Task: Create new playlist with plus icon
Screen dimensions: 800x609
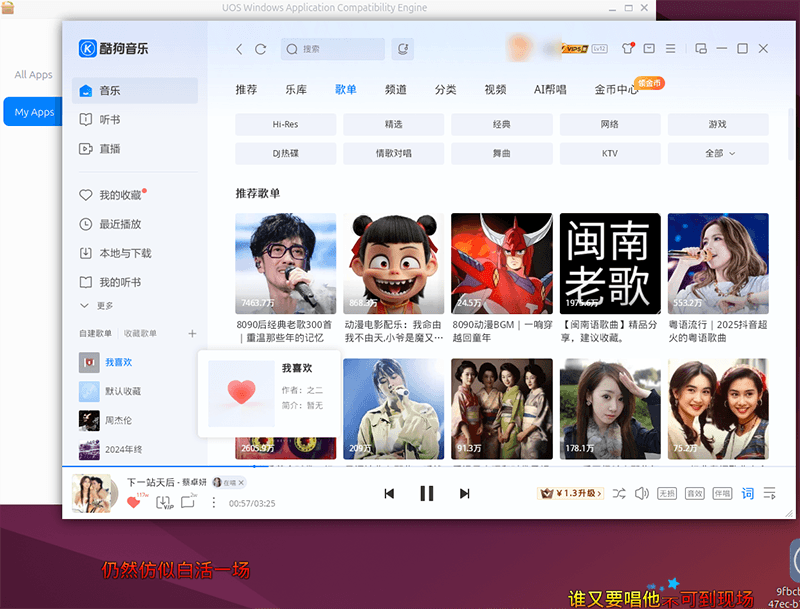Action: coord(192,334)
